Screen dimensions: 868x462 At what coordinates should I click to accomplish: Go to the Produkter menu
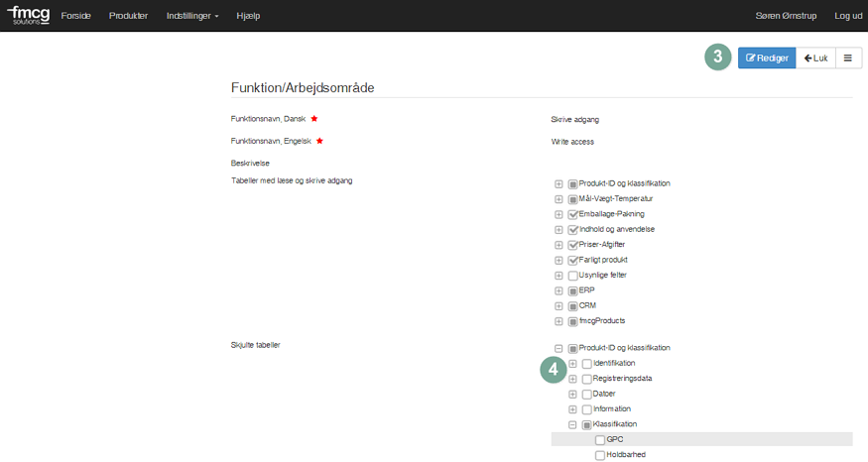[x=128, y=16]
